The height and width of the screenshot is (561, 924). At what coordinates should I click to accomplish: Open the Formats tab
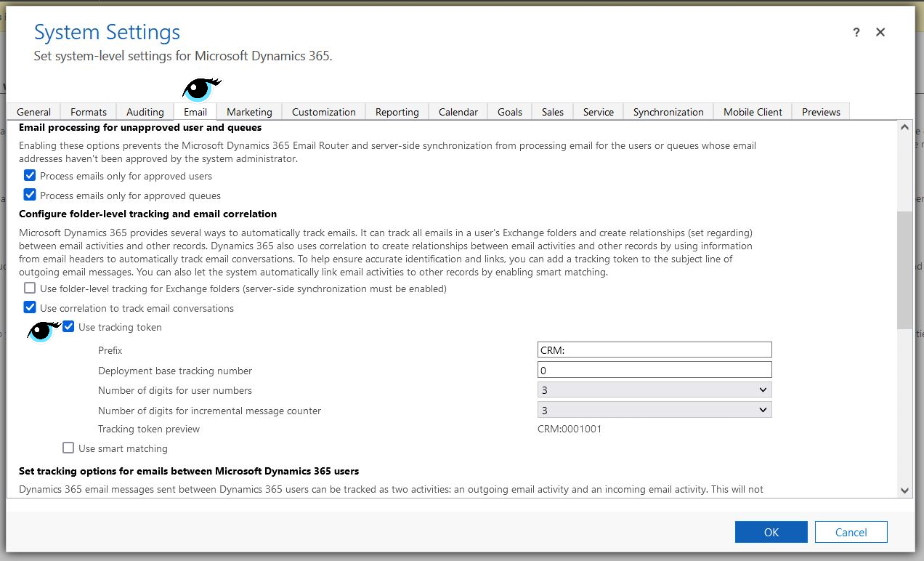pyautogui.click(x=89, y=112)
